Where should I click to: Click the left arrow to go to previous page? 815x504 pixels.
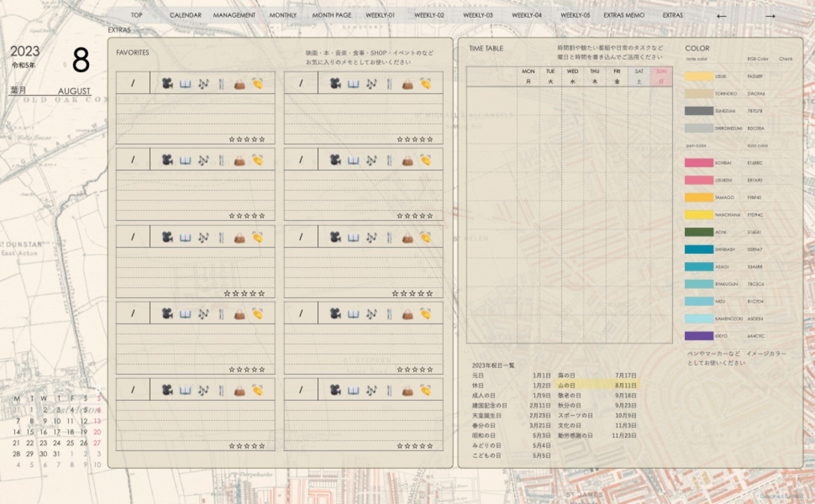(721, 16)
